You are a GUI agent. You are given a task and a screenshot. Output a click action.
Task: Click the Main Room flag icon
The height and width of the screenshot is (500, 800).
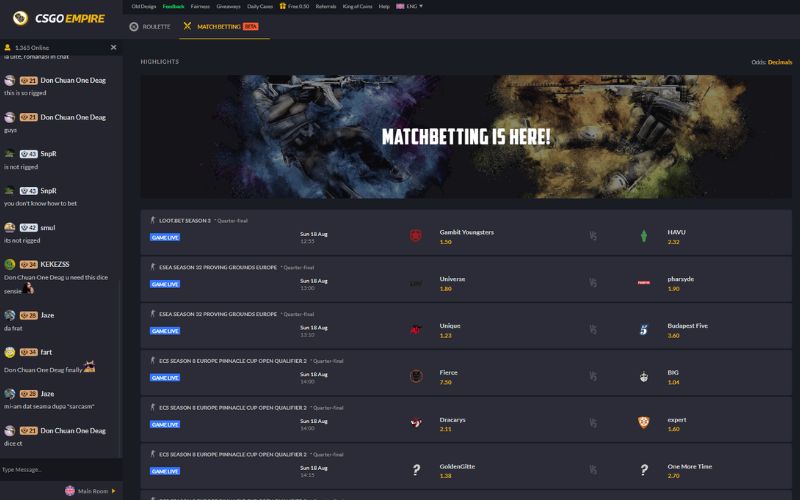tap(70, 491)
